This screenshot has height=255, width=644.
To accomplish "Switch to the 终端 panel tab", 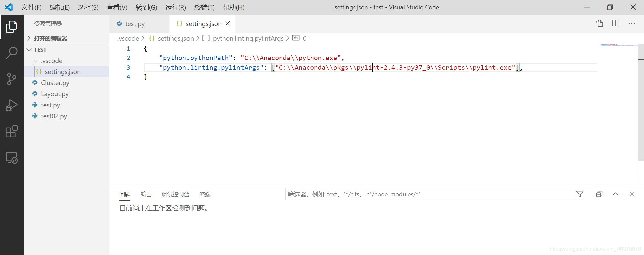I will click(x=205, y=194).
